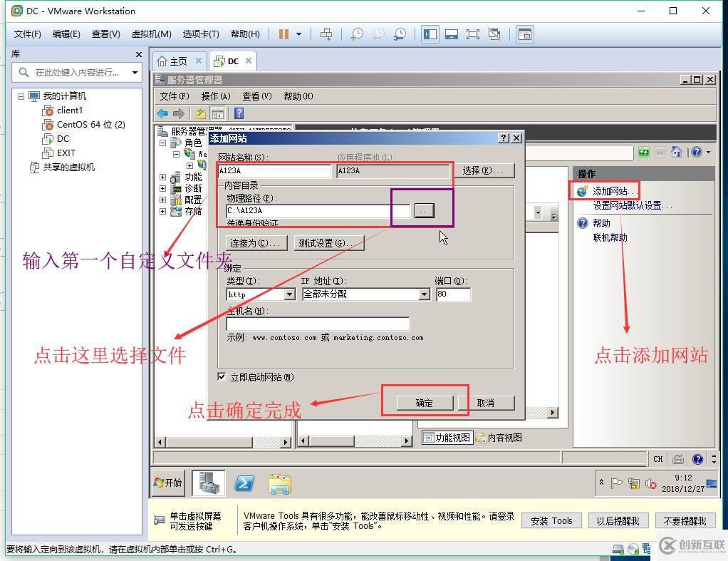Expand the 诊断 tree node

162,189
